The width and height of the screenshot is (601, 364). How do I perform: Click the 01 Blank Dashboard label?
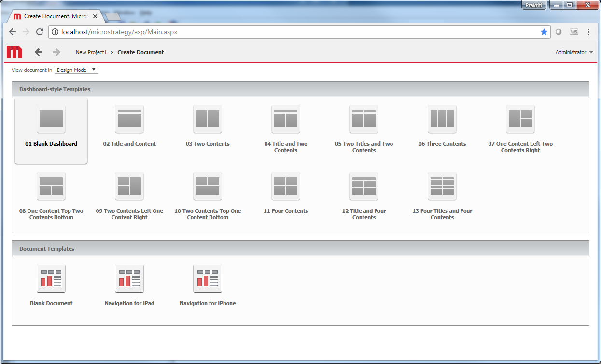point(51,144)
